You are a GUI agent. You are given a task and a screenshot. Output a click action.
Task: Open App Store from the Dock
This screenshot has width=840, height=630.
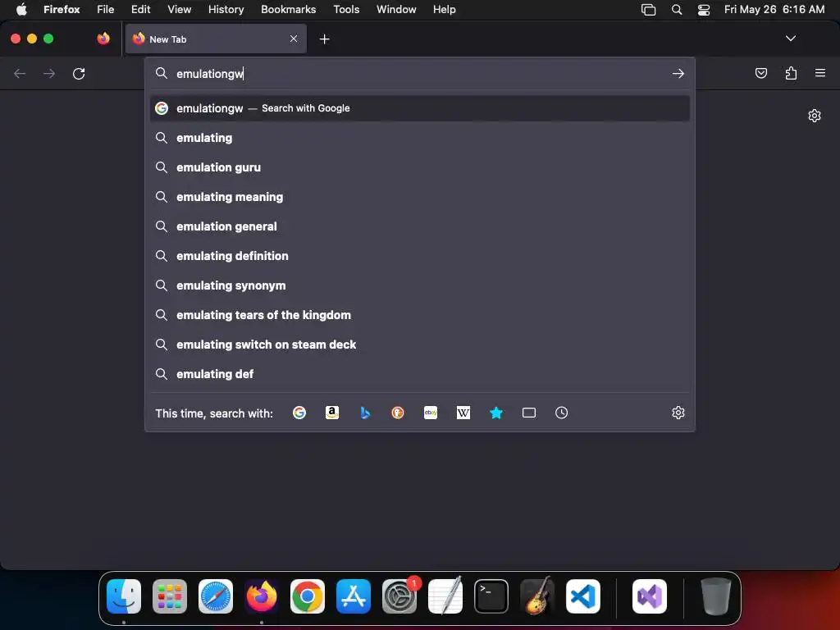pyautogui.click(x=354, y=596)
